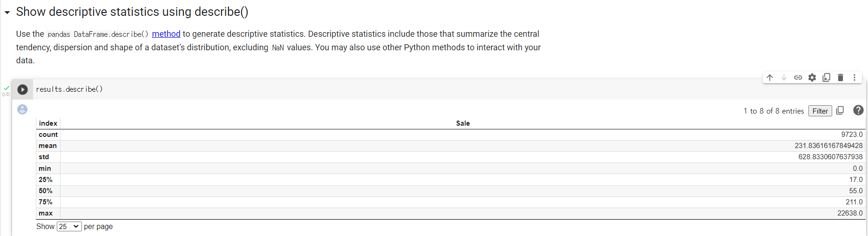Click the output user avatar icon
Screen dimensions: 868x236
22,109
